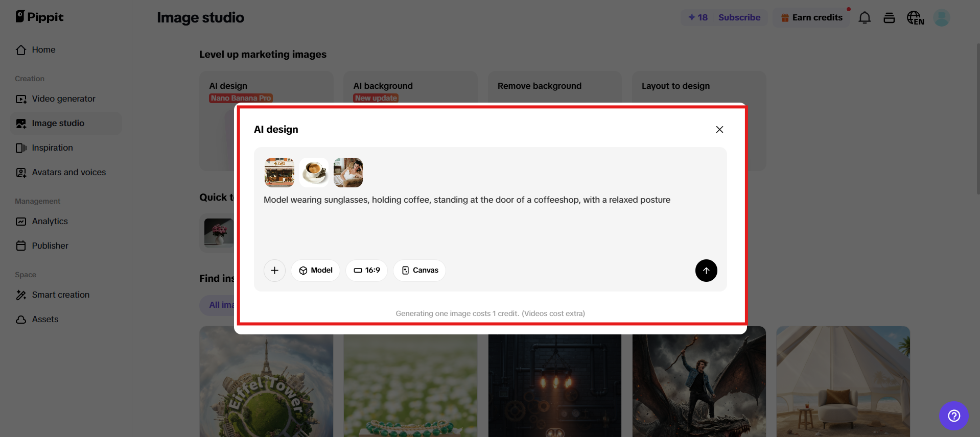
Task: Open Publisher in the sidebar
Action: (65, 246)
